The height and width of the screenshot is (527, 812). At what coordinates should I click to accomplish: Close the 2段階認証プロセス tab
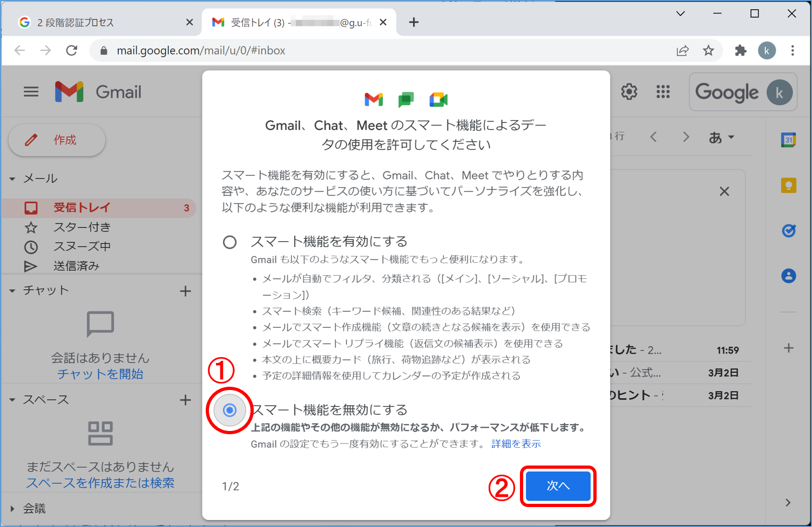click(190, 22)
